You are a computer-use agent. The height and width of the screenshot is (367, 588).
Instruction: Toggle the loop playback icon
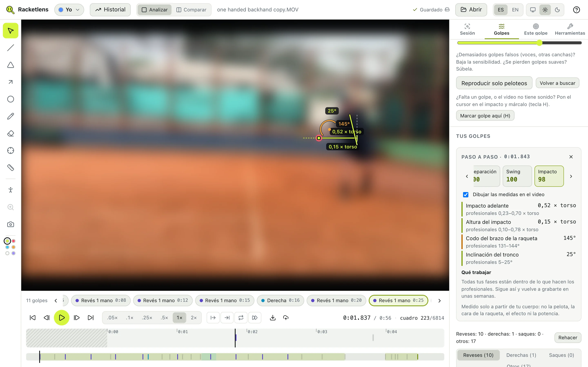pos(241,318)
